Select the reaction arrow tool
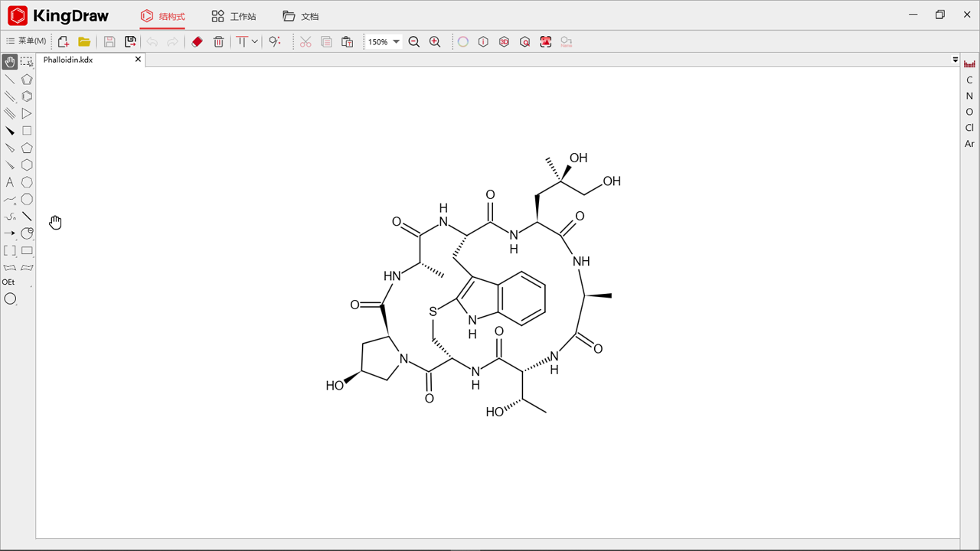 coord(9,233)
